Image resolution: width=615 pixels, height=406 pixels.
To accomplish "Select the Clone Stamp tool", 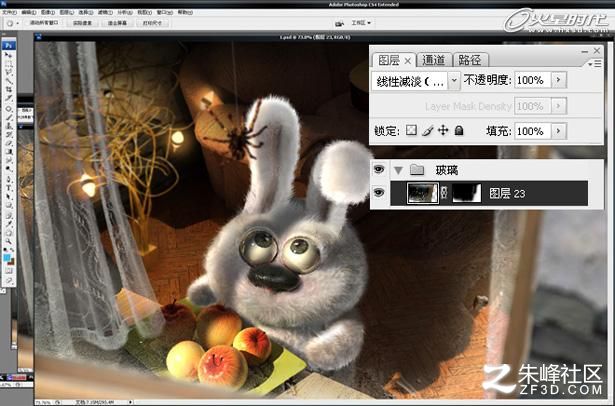I will tap(8, 127).
